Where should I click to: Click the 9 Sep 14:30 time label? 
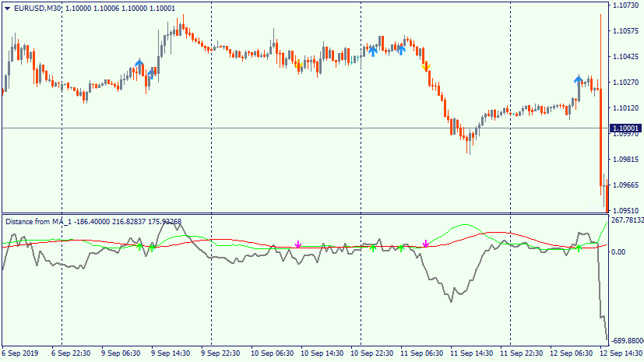pos(171,353)
